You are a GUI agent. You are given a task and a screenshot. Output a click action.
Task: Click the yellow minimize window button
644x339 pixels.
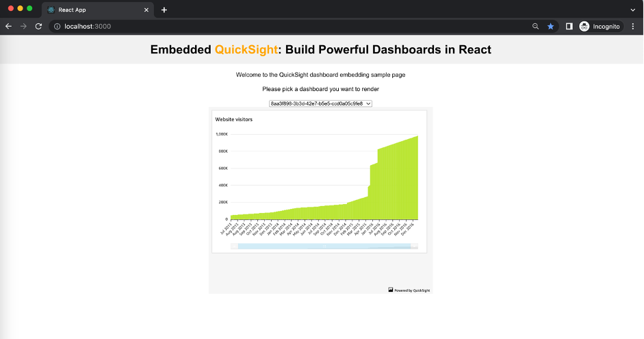(20, 9)
